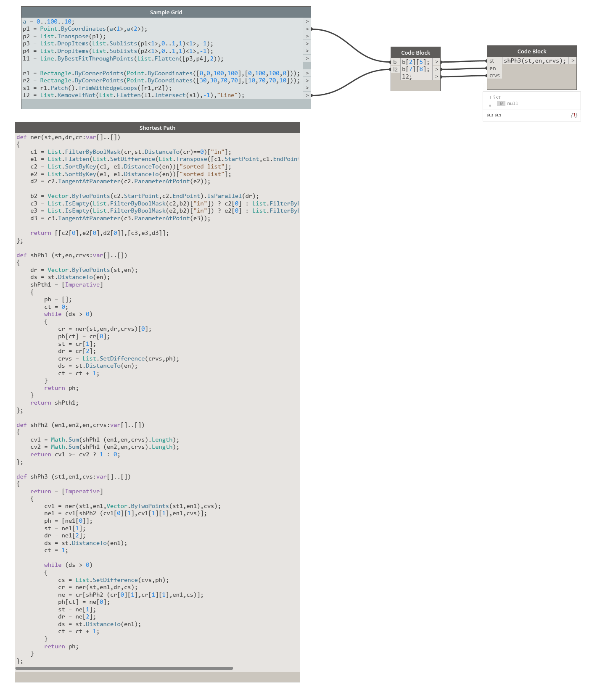This screenshot has height=700, width=592.
Task: Click output port of the p3 DropItems line
Action: coord(307,44)
